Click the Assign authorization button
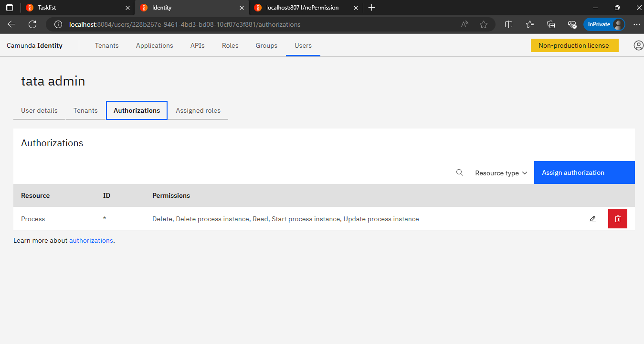 (573, 172)
